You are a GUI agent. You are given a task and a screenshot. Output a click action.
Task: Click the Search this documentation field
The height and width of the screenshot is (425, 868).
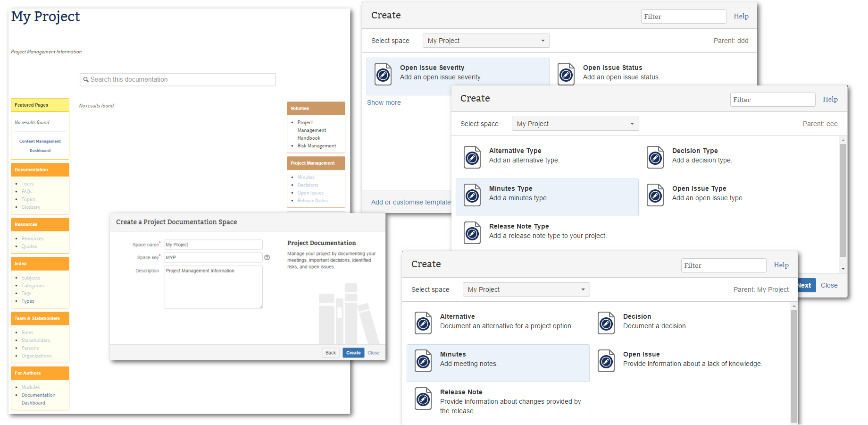178,80
